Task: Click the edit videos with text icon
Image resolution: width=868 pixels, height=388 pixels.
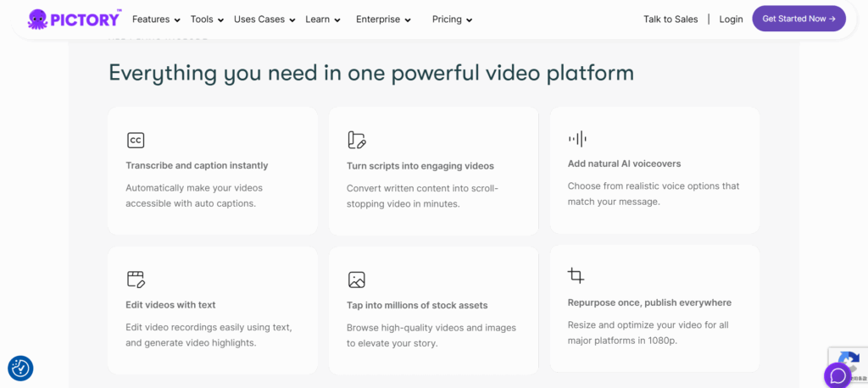Action: [136, 279]
